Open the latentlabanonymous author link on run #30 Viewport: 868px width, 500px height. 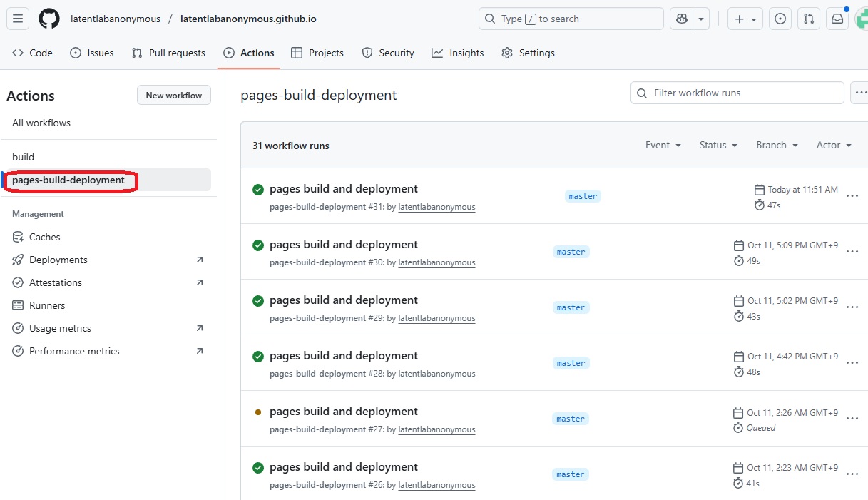tap(436, 262)
